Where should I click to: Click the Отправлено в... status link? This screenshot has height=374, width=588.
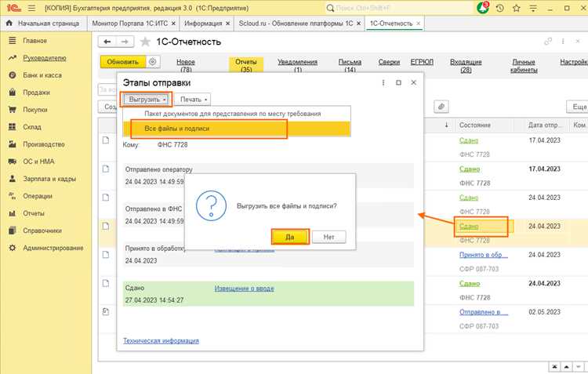[484, 312]
